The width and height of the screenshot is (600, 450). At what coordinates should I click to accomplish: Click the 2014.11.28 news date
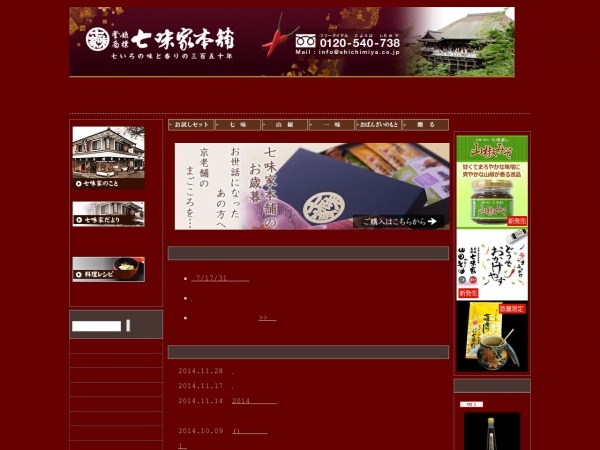point(200,371)
